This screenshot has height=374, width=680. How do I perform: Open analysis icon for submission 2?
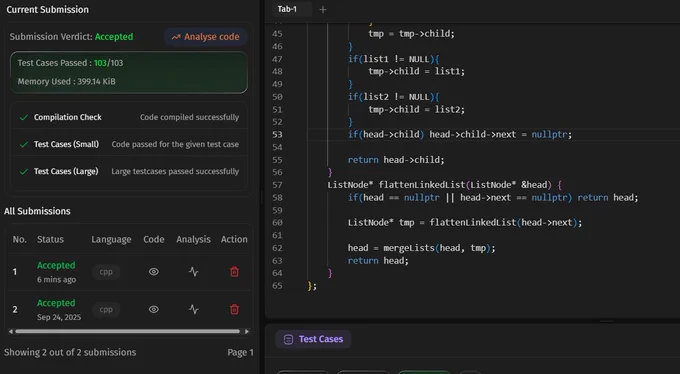click(193, 309)
